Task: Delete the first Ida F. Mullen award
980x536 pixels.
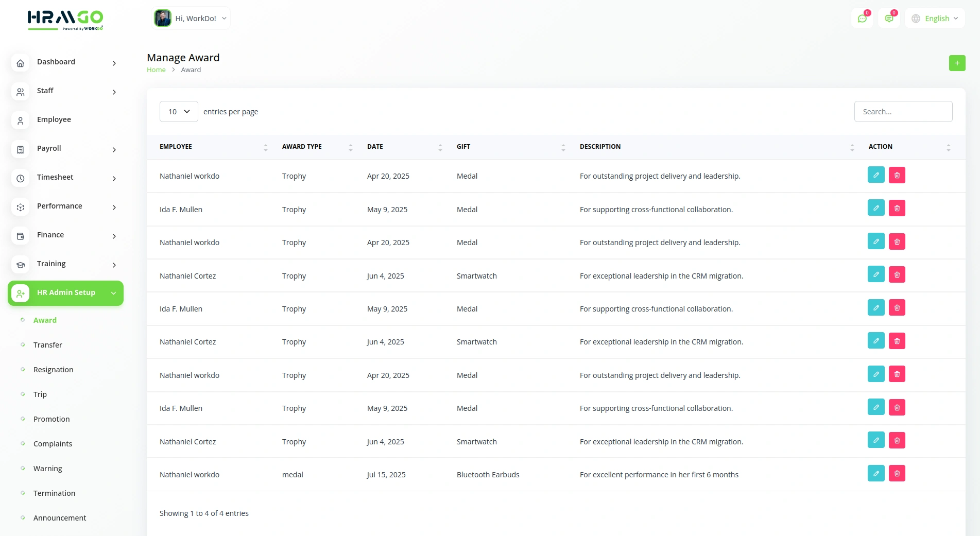Action: [x=897, y=209]
